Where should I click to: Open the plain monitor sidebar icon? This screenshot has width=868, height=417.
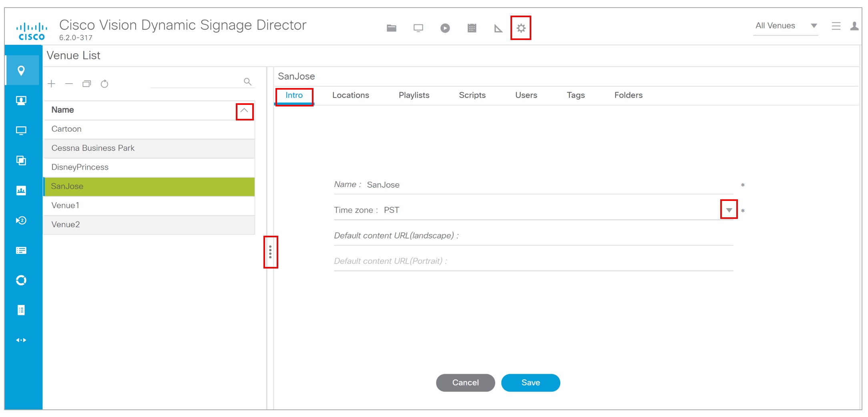[x=21, y=130]
